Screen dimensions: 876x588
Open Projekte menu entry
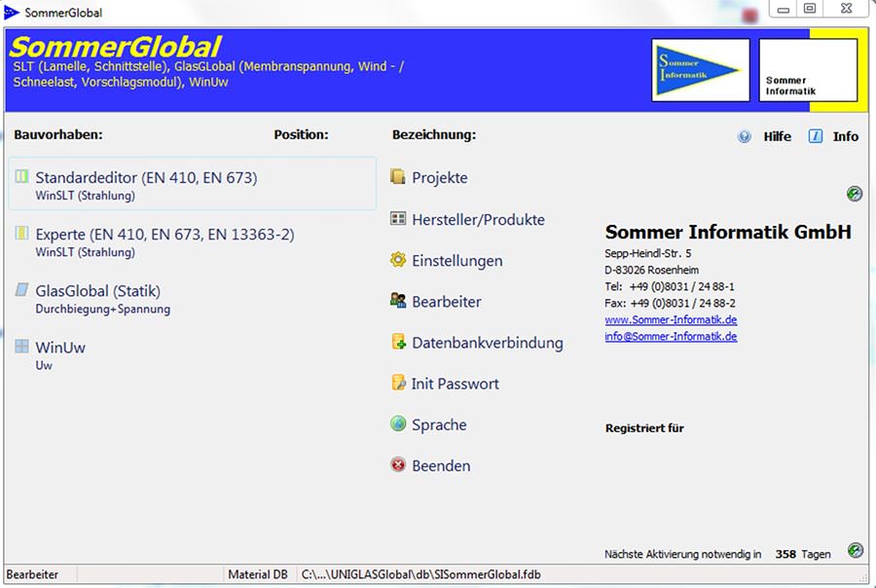coord(440,178)
